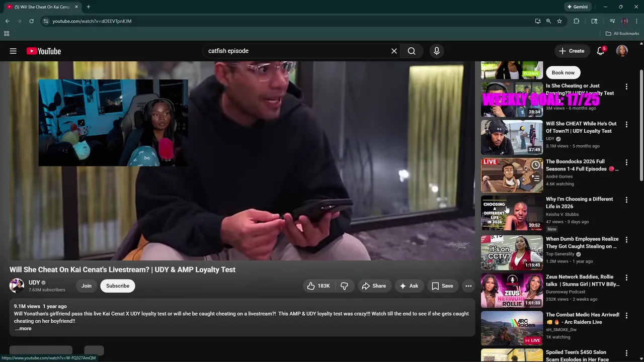The width and height of the screenshot is (644, 362).
Task: Open options for Why I'm Choosing video
Action: 626,200
